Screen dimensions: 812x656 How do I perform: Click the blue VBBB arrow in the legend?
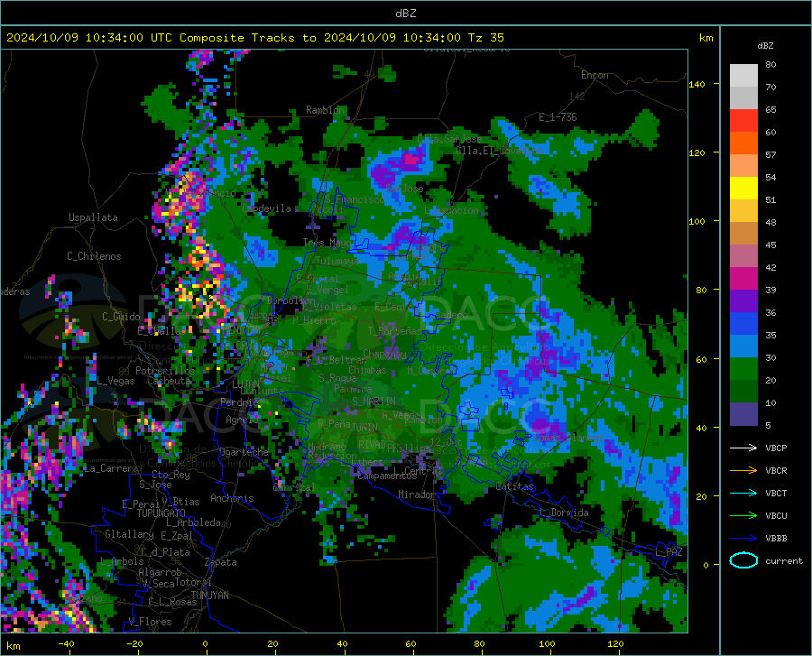743,538
